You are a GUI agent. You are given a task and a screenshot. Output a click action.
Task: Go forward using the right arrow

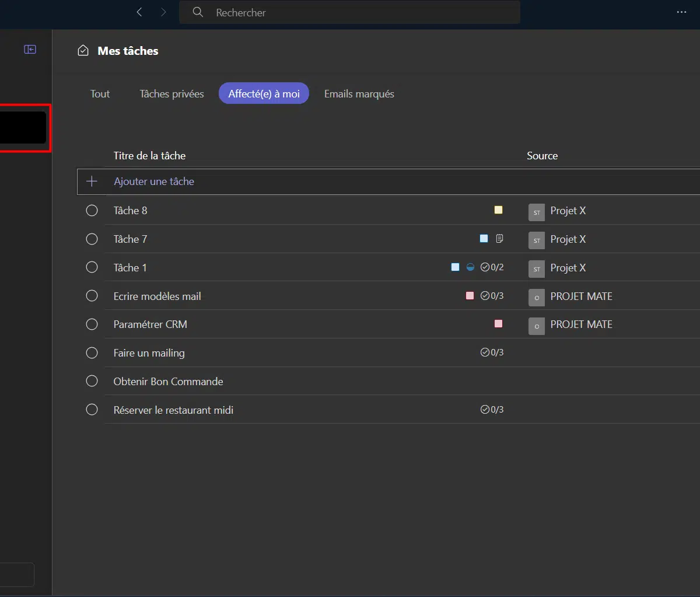163,12
